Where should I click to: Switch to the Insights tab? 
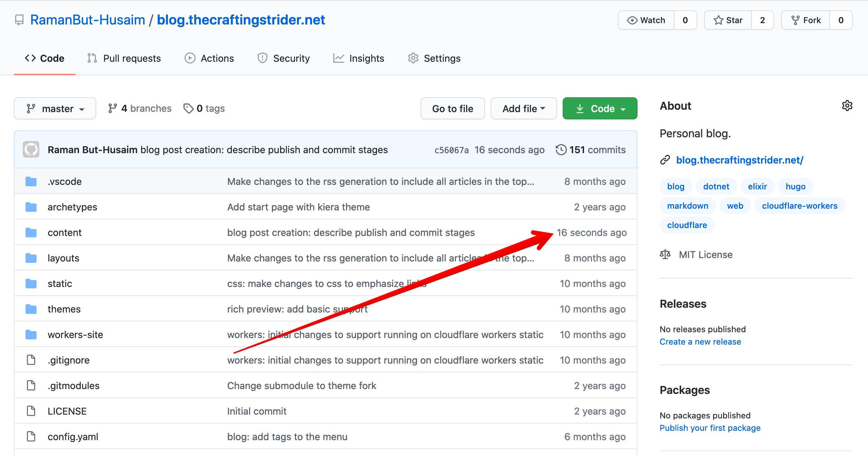pyautogui.click(x=359, y=58)
